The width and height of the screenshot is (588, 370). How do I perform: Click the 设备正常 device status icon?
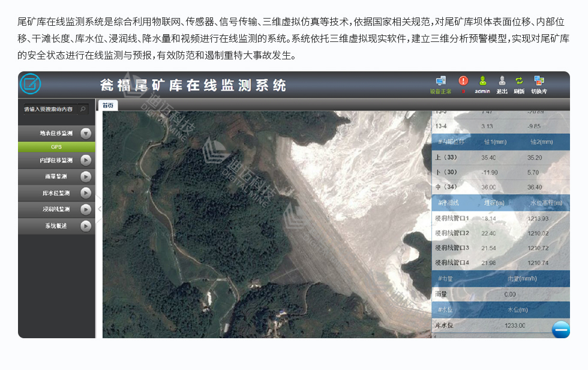[440, 82]
